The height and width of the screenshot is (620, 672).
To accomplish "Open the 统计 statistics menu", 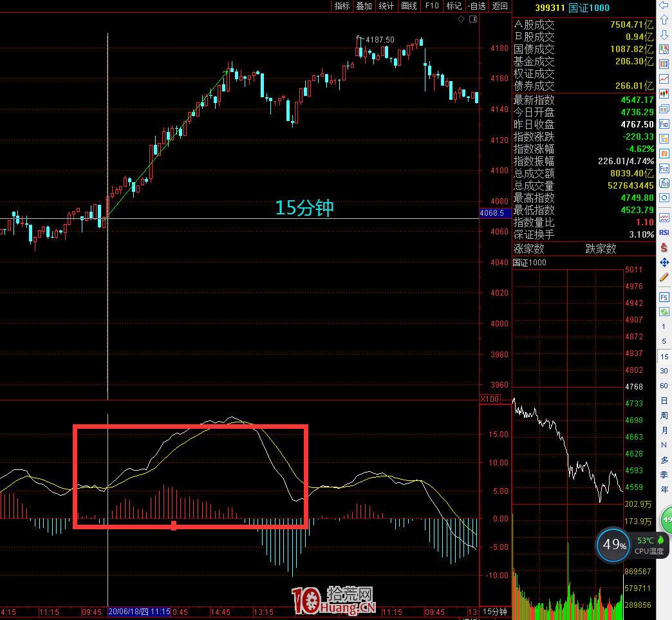I will (x=386, y=6).
